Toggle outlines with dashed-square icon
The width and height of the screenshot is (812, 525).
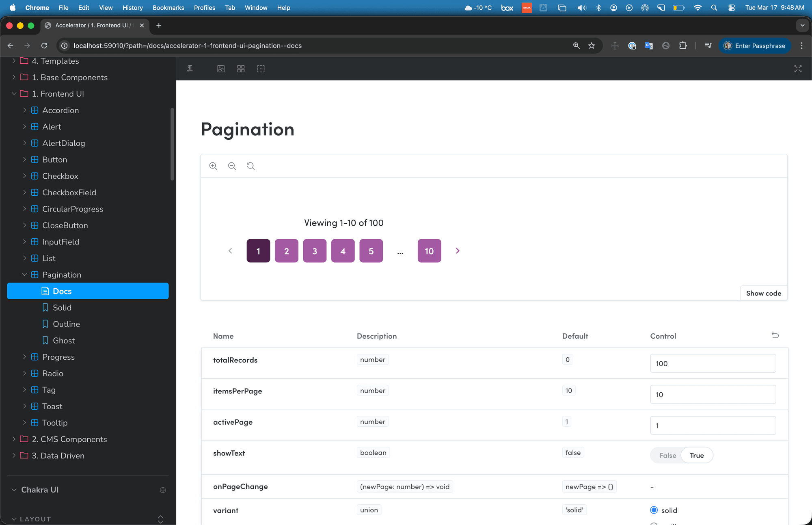[x=261, y=69]
